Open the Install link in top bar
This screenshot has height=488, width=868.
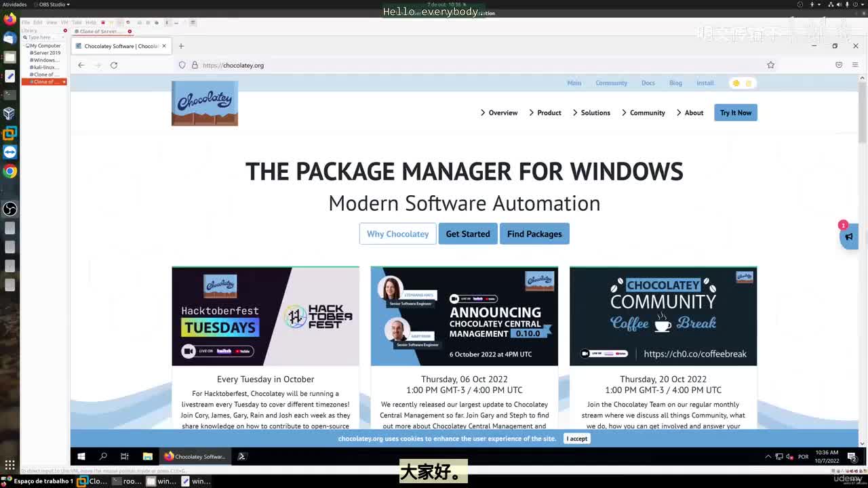[705, 83]
